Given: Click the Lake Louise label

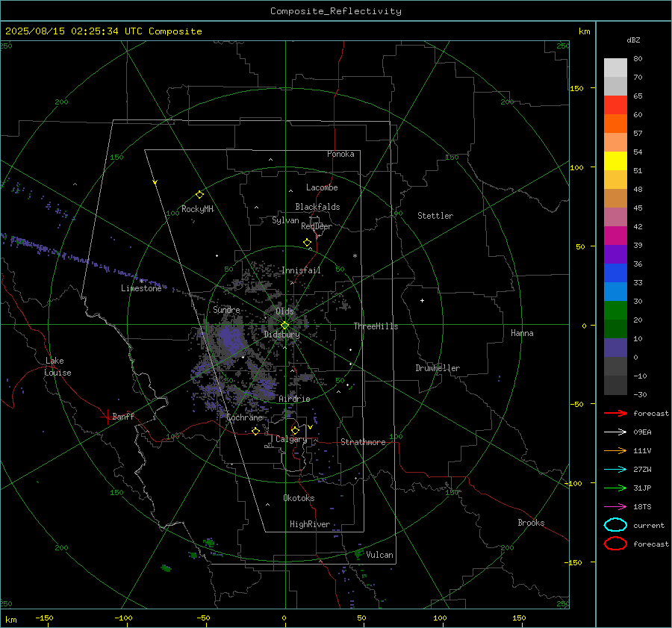Looking at the screenshot, I should point(57,367).
